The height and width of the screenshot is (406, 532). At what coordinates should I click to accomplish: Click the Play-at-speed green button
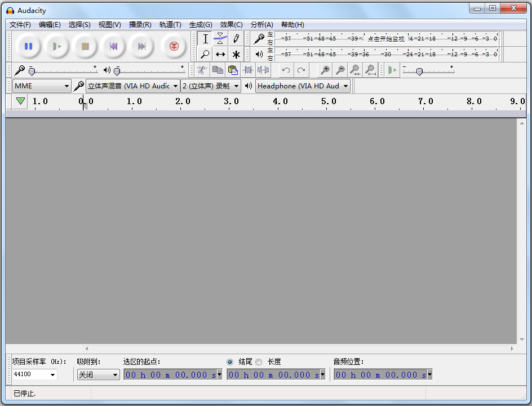[392, 70]
